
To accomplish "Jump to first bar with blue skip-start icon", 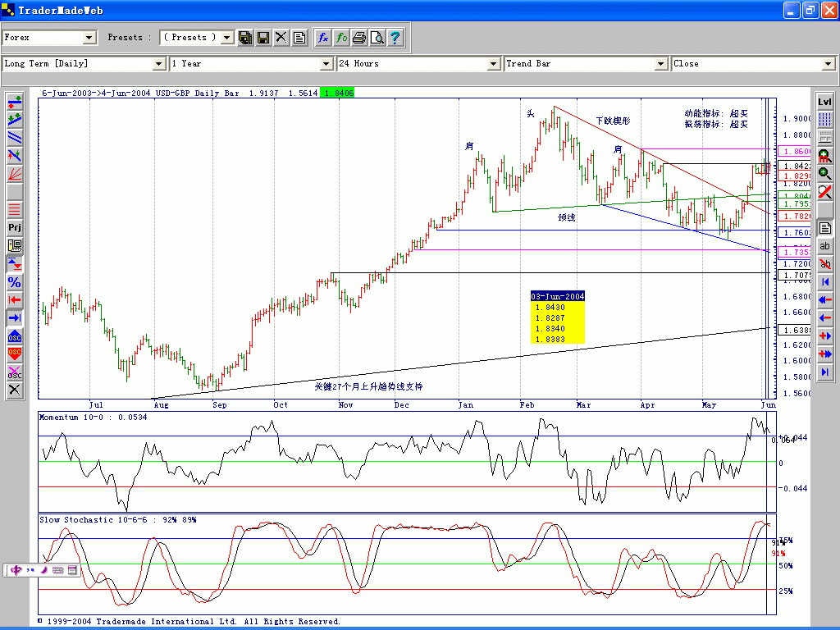I will click(825, 282).
